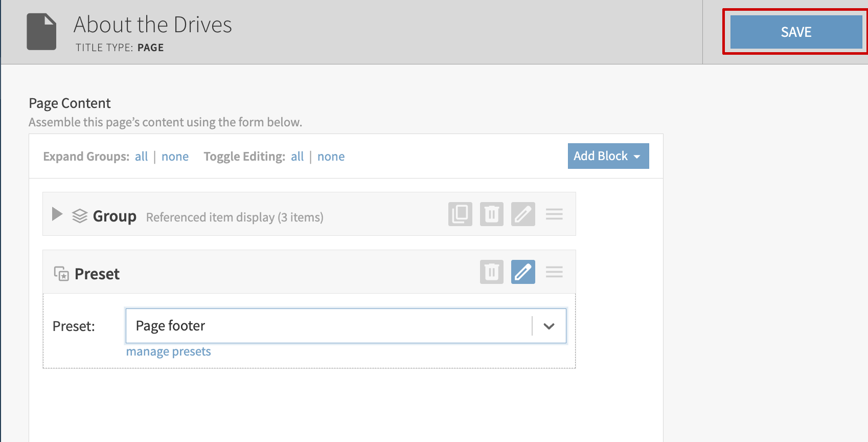Toggle editing on the Group block pencil
The image size is (868, 442).
(522, 214)
